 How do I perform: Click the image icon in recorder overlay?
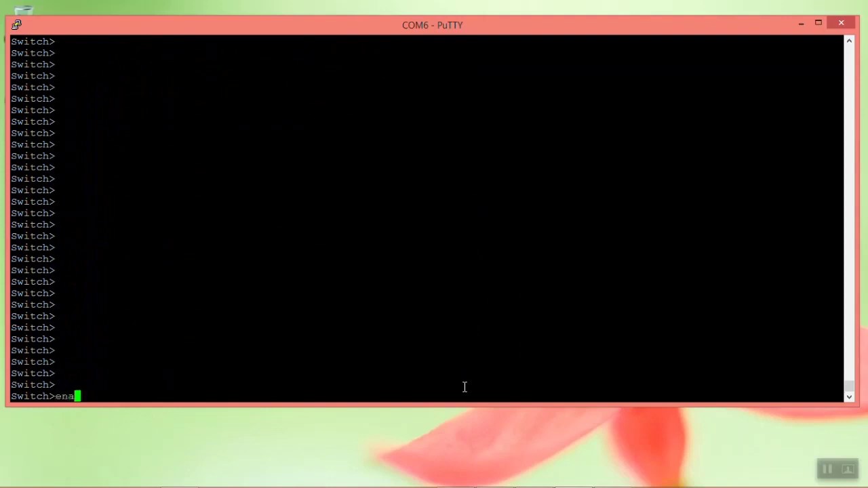coord(848,469)
